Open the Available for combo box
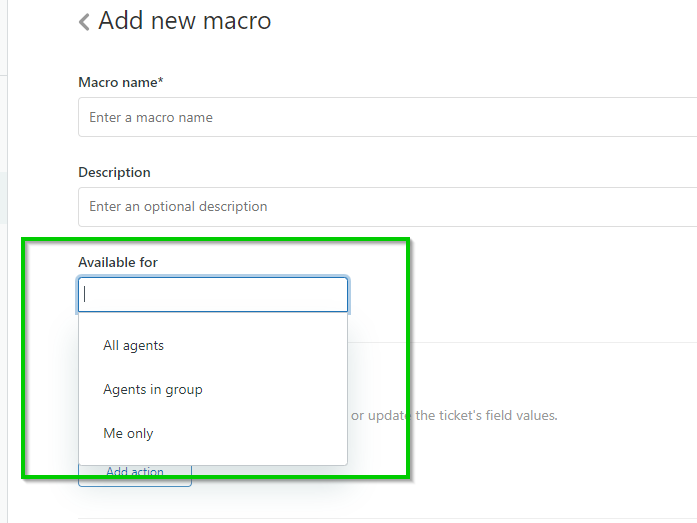This screenshot has width=697, height=523. tap(213, 295)
